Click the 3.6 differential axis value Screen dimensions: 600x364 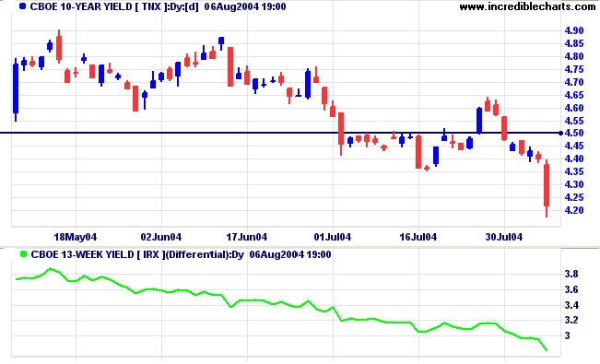[x=571, y=289]
